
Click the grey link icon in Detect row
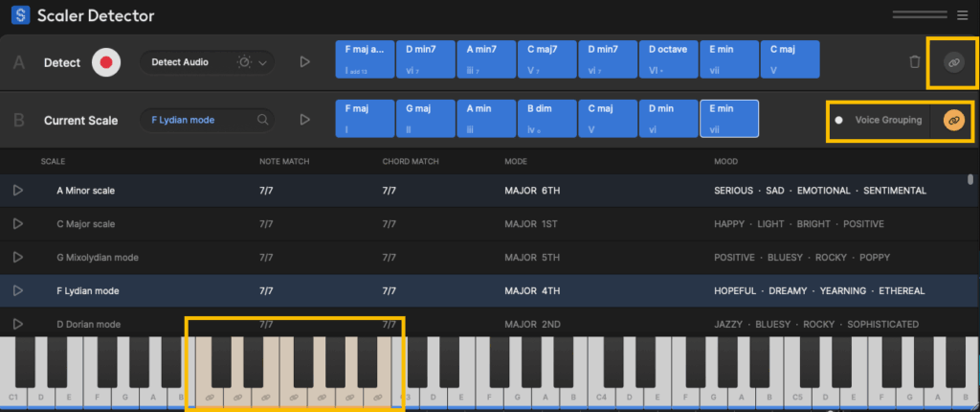point(951,62)
